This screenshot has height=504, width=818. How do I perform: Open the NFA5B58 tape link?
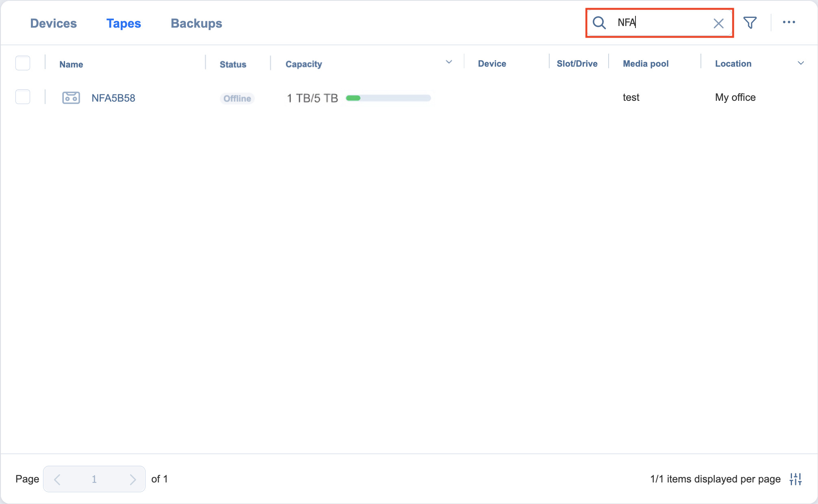pos(113,98)
